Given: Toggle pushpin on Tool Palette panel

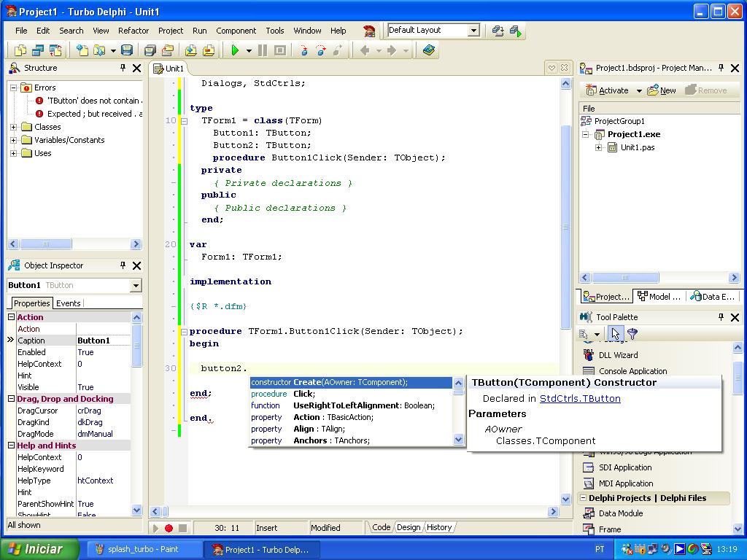Looking at the screenshot, I should (x=721, y=316).
